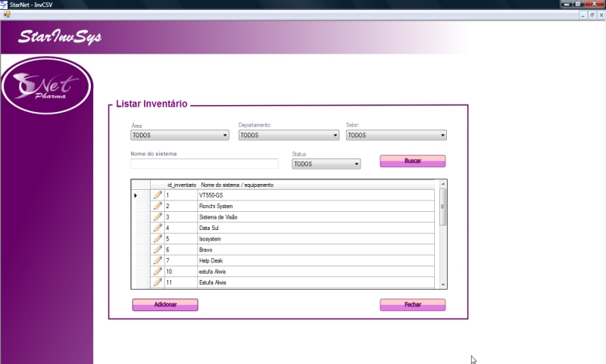
Task: Click the edit pencil for Ronchi System
Action: click(x=158, y=206)
